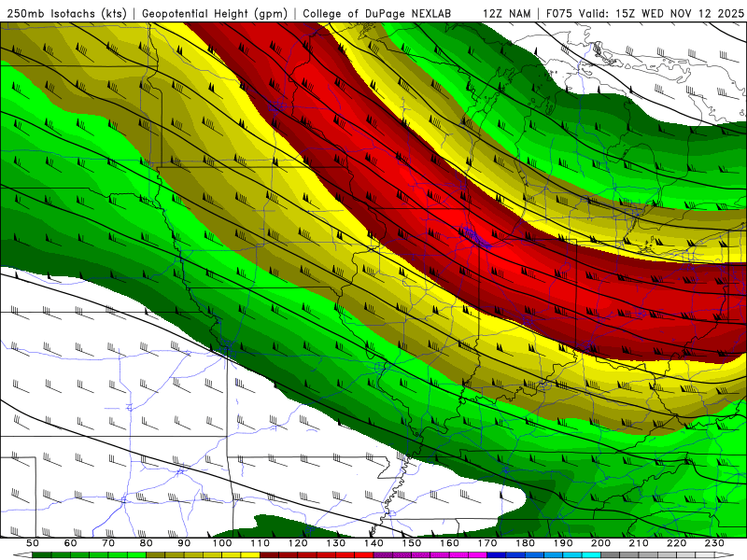
Task: Click the 70 label on the color scale
Action: [108, 543]
